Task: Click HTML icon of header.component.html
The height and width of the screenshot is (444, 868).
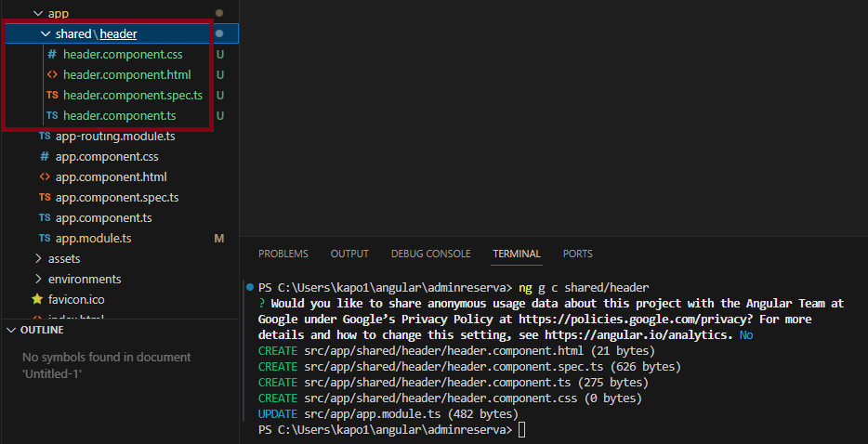Action: point(52,74)
